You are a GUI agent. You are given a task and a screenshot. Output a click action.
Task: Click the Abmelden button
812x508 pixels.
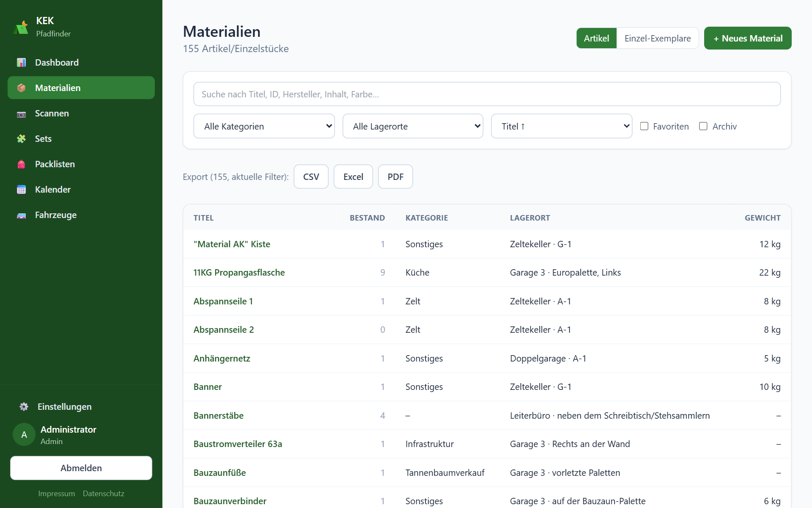pos(81,468)
